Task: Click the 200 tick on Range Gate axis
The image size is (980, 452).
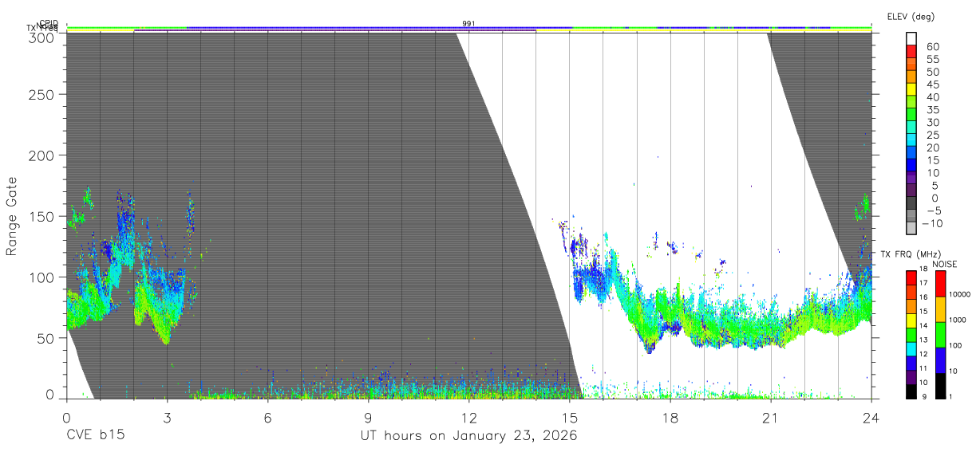Action: [43, 155]
